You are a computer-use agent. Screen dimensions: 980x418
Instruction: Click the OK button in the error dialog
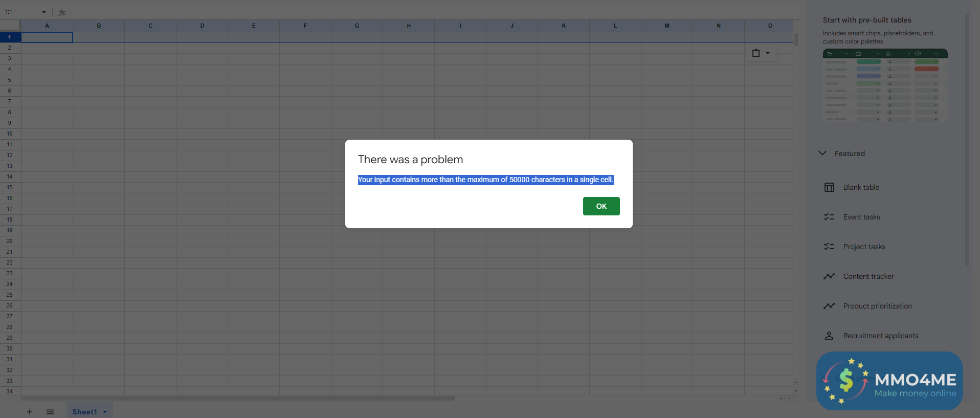click(601, 206)
